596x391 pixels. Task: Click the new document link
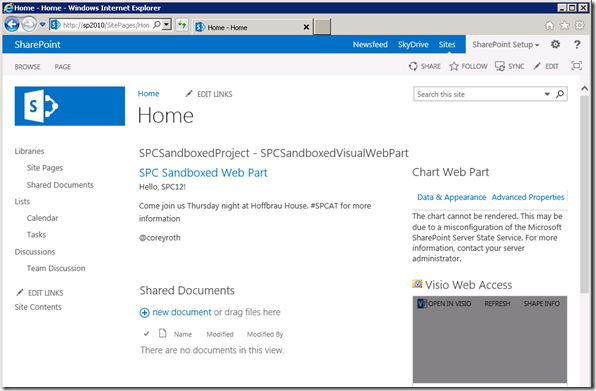point(182,312)
